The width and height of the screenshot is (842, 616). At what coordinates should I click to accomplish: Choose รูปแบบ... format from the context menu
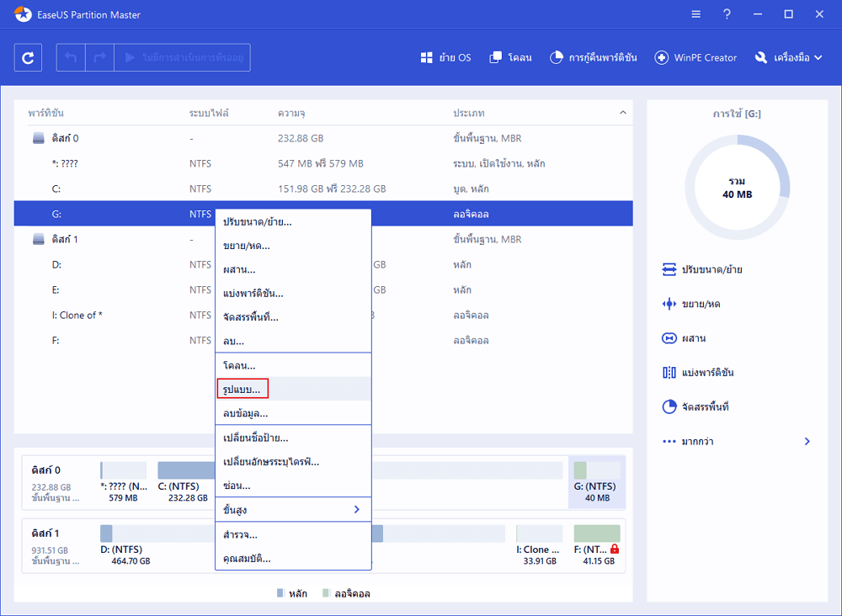point(293,389)
